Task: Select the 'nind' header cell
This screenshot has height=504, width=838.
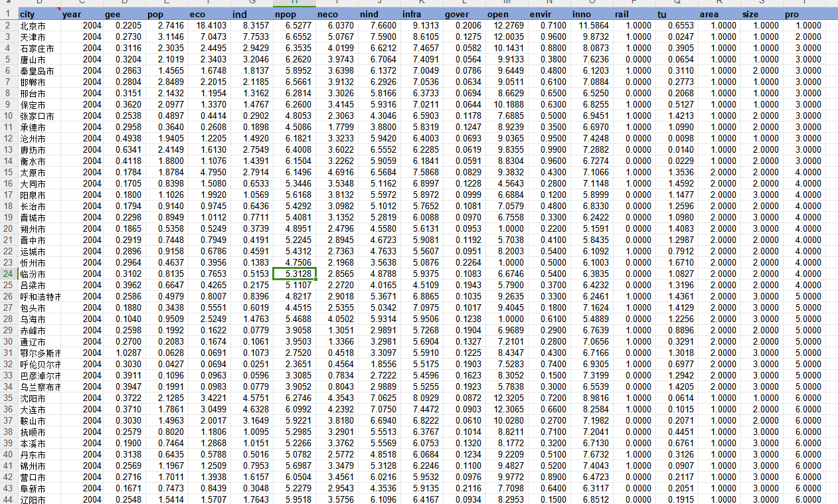Action: 379,15
